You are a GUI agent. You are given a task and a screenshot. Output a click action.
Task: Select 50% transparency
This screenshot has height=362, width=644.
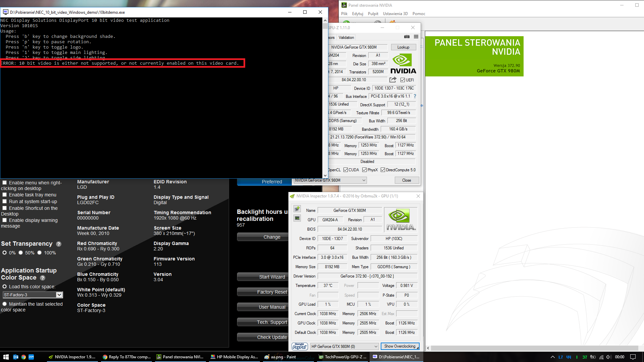tap(21, 253)
